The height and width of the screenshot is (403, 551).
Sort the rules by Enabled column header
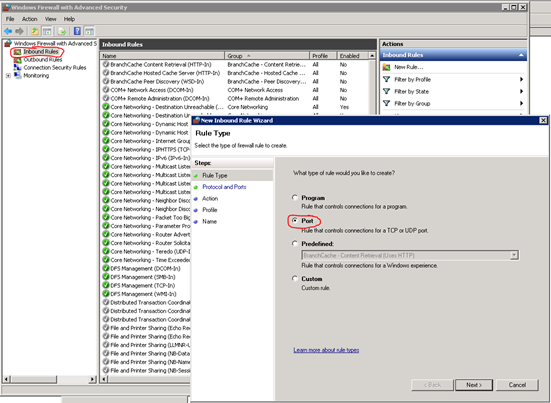pyautogui.click(x=352, y=56)
